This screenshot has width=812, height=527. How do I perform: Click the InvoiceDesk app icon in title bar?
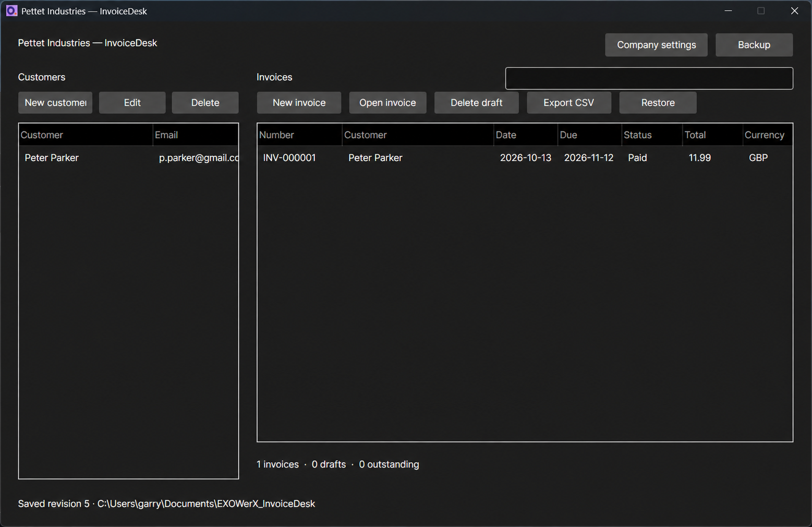click(x=11, y=11)
